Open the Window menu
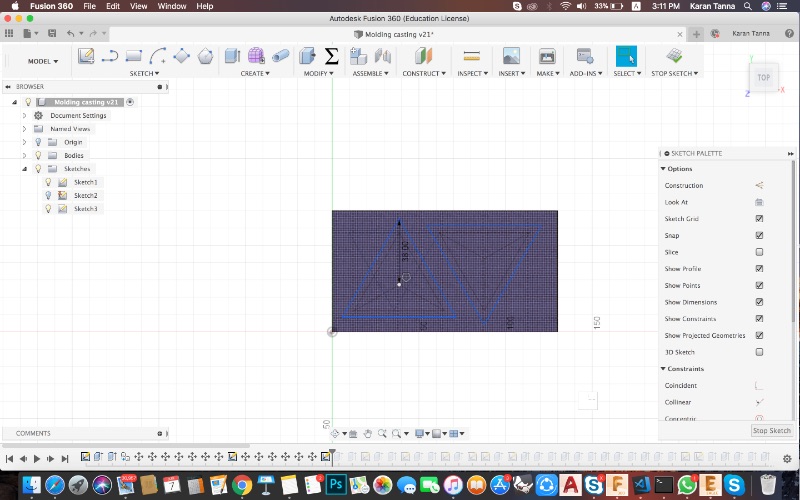This screenshot has height=500, width=800. (171, 6)
